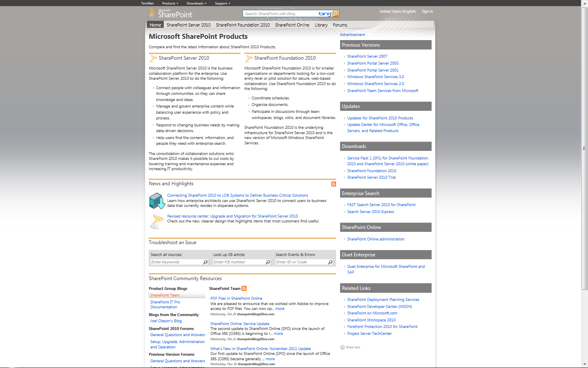Image resolution: width=588 pixels, height=368 pixels.
Task: Open Windows SharePoint Services 2.0 link
Action: point(376,84)
